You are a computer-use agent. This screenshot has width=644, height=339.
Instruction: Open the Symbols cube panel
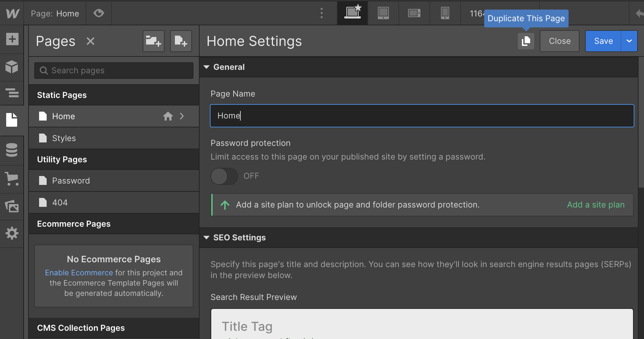pyautogui.click(x=12, y=67)
